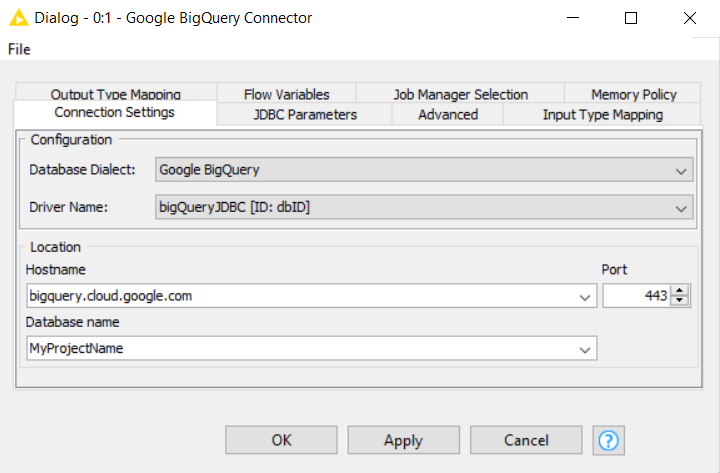Click the KNIME warning triangle title icon

pos(19,18)
